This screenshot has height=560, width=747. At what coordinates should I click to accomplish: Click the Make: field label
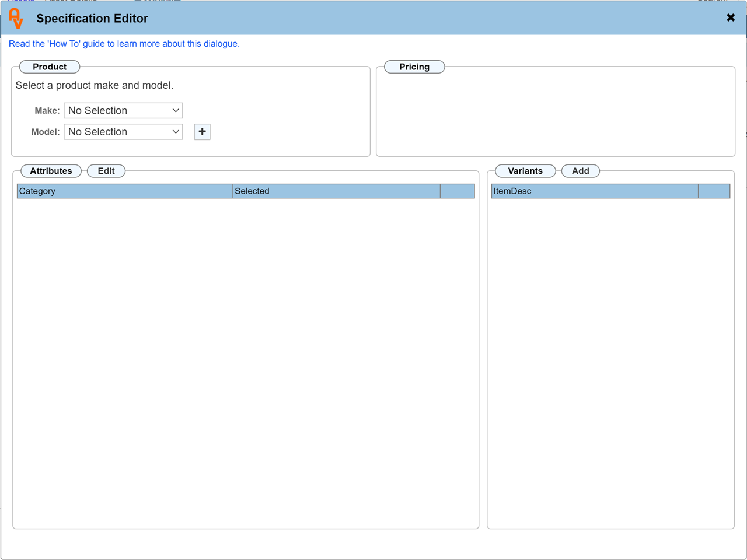[x=47, y=111]
